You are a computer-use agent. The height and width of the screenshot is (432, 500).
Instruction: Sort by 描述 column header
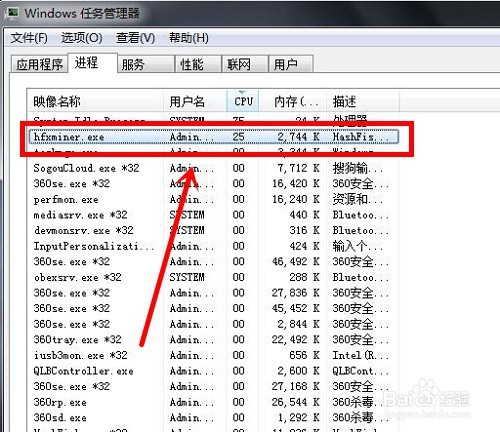(x=363, y=101)
